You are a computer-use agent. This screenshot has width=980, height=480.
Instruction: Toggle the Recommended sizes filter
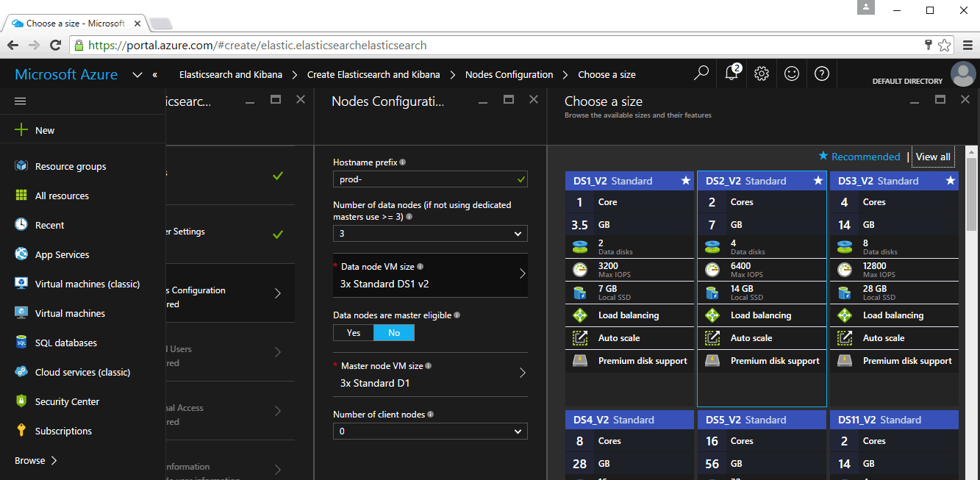click(x=859, y=157)
